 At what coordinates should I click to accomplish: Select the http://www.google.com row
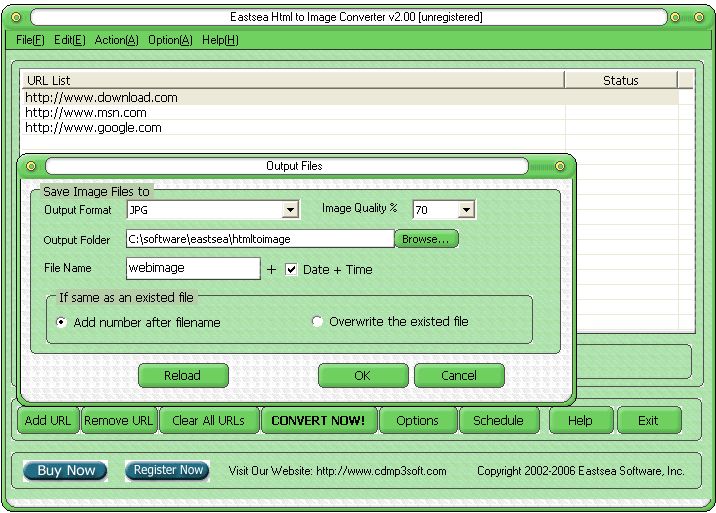[349, 127]
